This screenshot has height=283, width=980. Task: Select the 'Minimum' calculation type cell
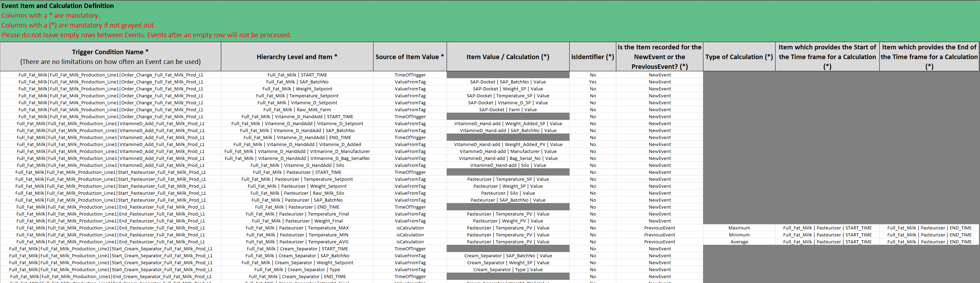pos(739,235)
